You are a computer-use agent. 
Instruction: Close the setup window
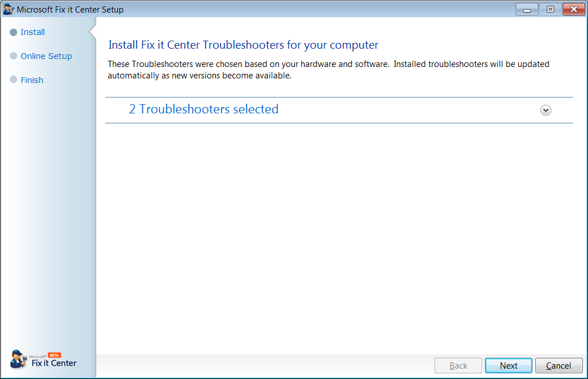tap(574, 9)
